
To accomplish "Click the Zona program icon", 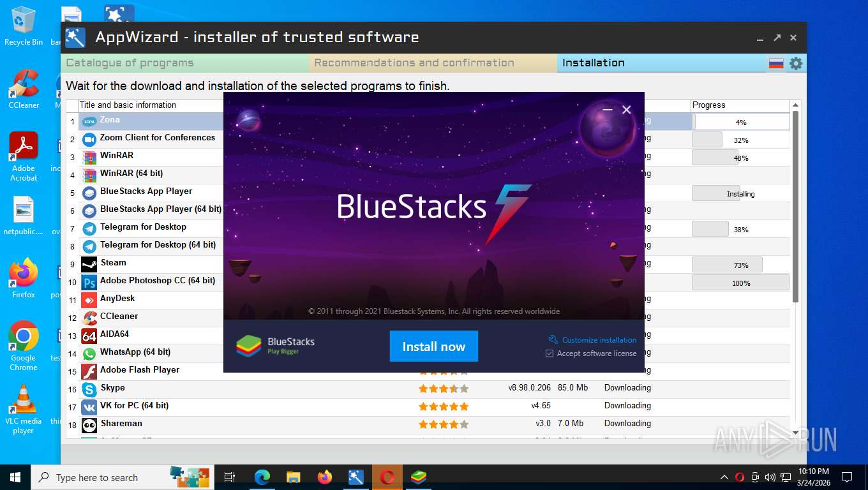I will (x=89, y=121).
